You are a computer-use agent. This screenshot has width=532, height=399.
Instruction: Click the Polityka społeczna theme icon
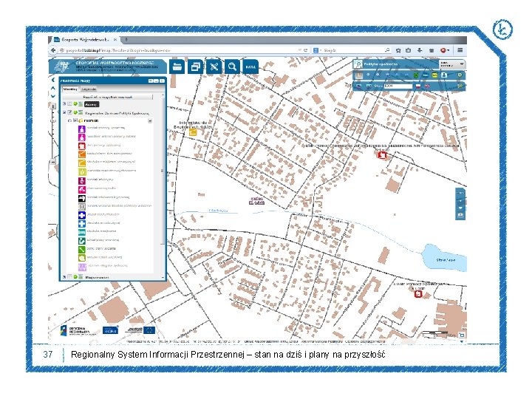click(358, 64)
